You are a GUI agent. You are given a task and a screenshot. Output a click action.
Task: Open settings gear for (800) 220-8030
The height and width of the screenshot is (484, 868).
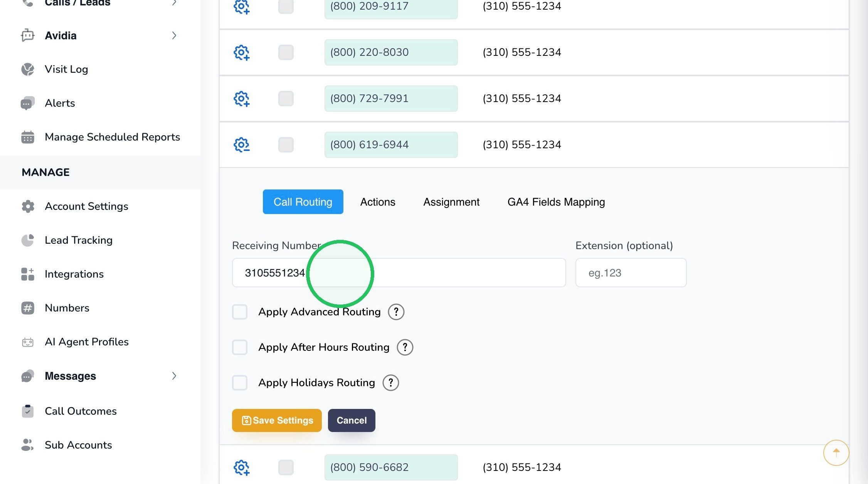242,52
